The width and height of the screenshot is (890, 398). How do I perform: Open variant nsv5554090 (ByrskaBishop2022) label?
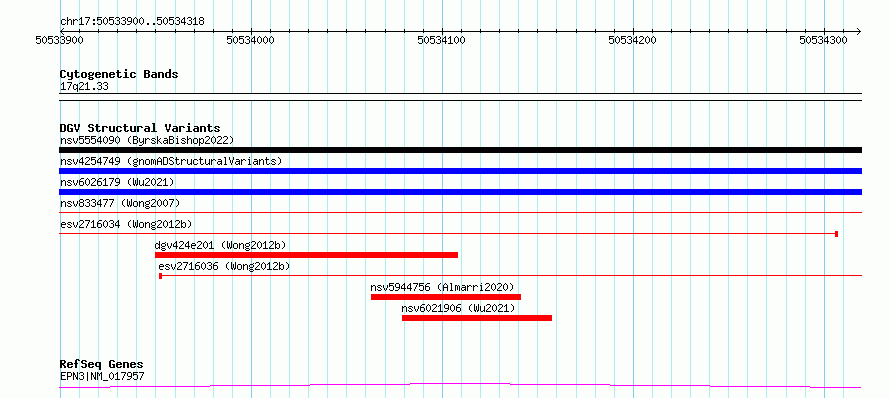tap(147, 140)
